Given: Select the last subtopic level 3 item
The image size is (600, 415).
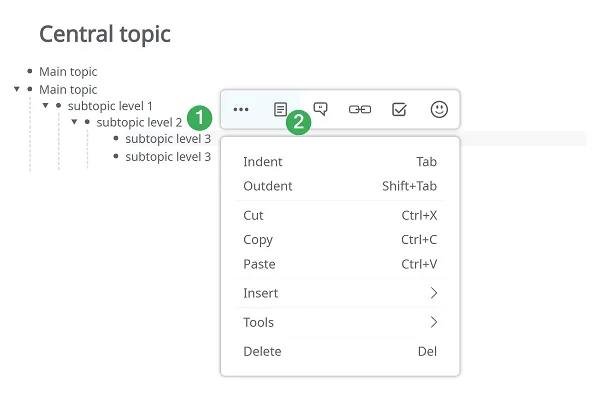Looking at the screenshot, I should [x=168, y=157].
